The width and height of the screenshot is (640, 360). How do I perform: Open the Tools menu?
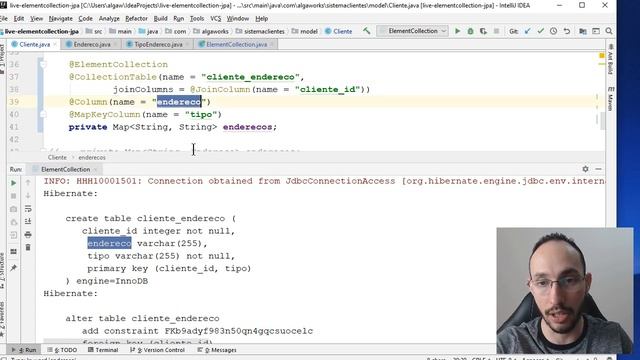pyautogui.click(x=197, y=19)
